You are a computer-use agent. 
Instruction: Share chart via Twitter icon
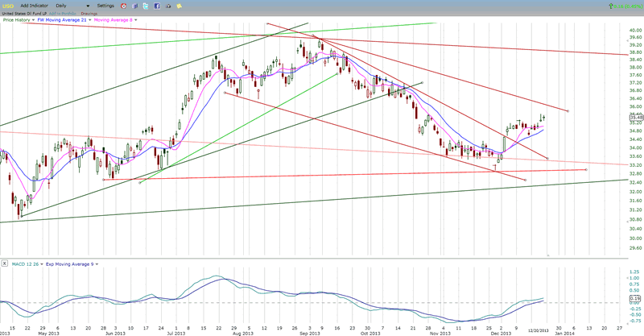click(x=146, y=6)
